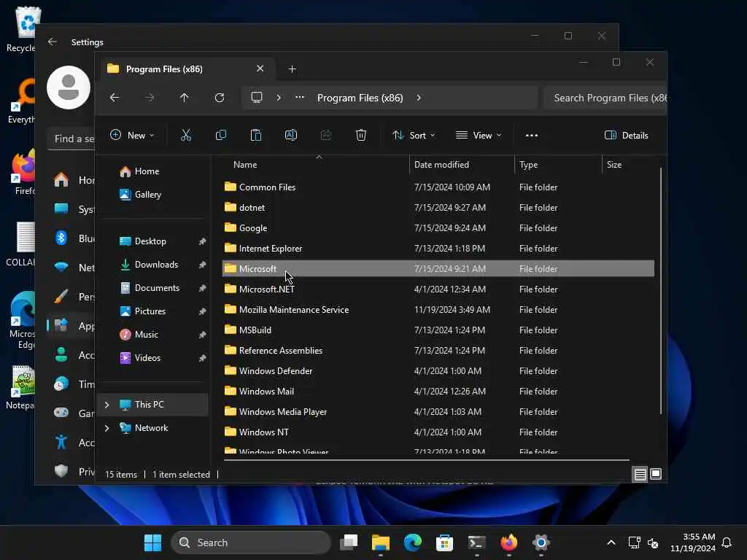The width and height of the screenshot is (747, 560).
Task: Expand chevron after Program Files (x86) breadcrumb
Action: [x=418, y=98]
